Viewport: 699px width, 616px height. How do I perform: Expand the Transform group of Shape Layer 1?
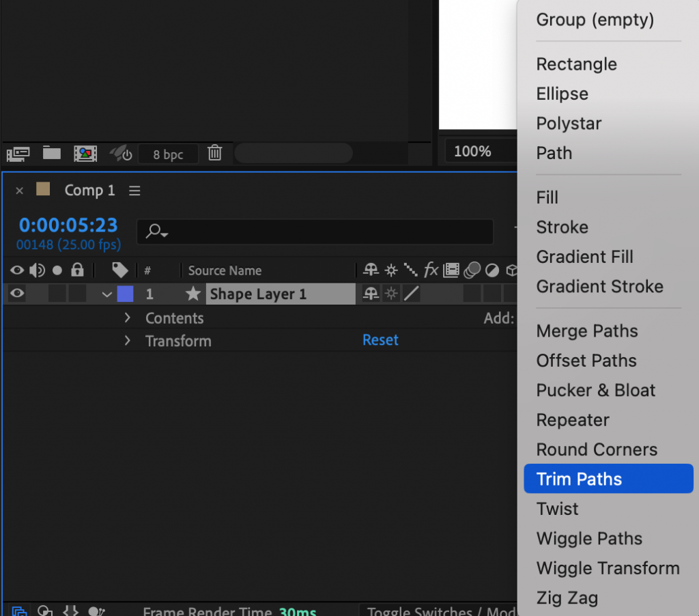[127, 341]
